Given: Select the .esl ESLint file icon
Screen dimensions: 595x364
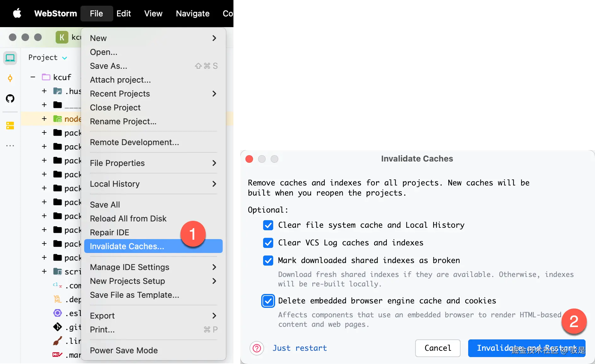Looking at the screenshot, I should [x=57, y=313].
